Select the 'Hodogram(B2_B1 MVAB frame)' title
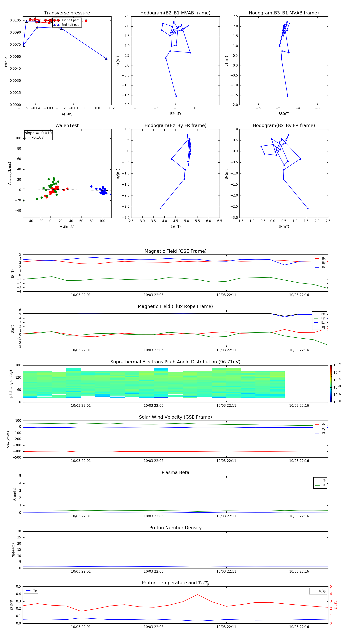This screenshot has width=351, height=644. 175,13
